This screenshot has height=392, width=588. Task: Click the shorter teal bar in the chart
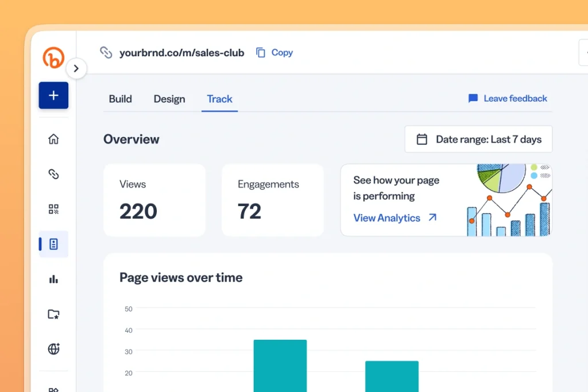click(392, 377)
